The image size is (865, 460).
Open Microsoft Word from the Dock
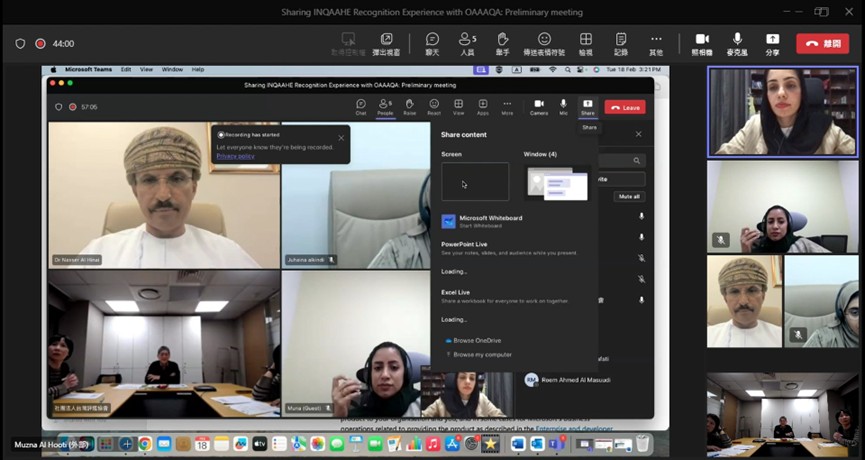click(518, 443)
